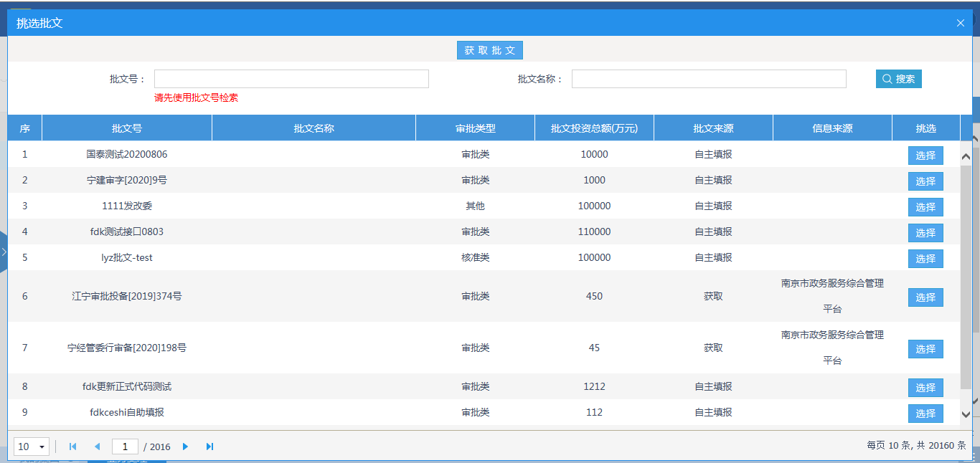This screenshot has height=463, width=980.
Task: Click the 江宁审批投备[2019]374号 cell
Action: [x=127, y=296]
